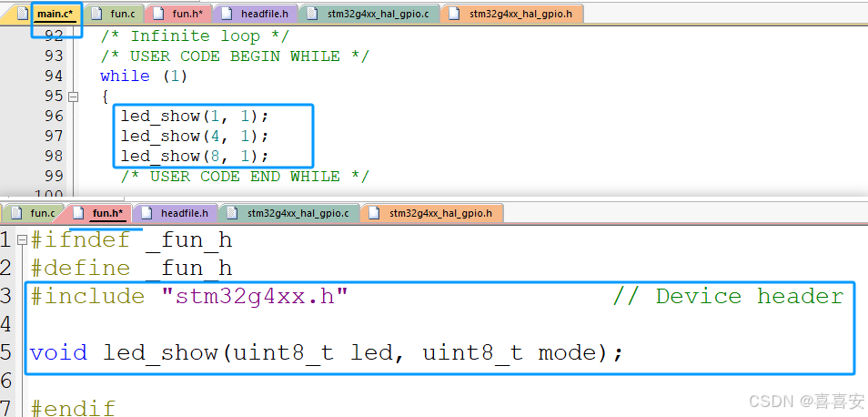868x417 pixels.
Task: Click USER CODE END WHILE comment
Action: (x=245, y=177)
